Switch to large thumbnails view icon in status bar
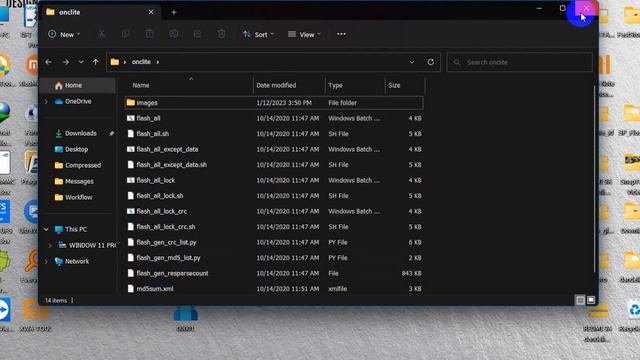The width and height of the screenshot is (640, 360). tap(591, 300)
